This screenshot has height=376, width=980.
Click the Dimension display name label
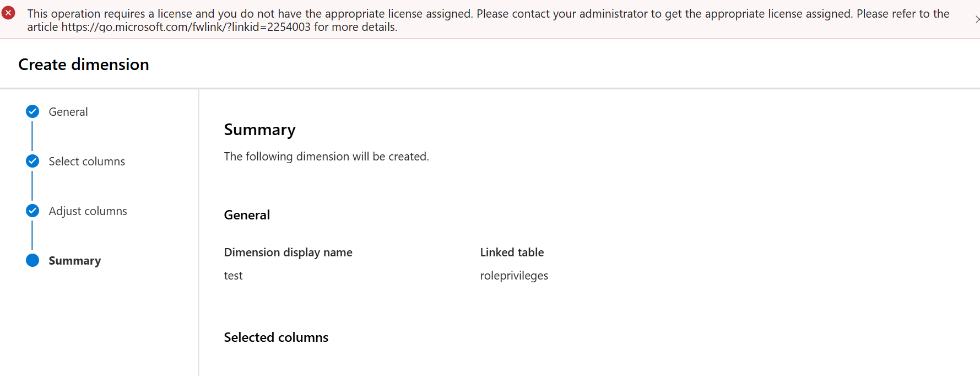(288, 253)
